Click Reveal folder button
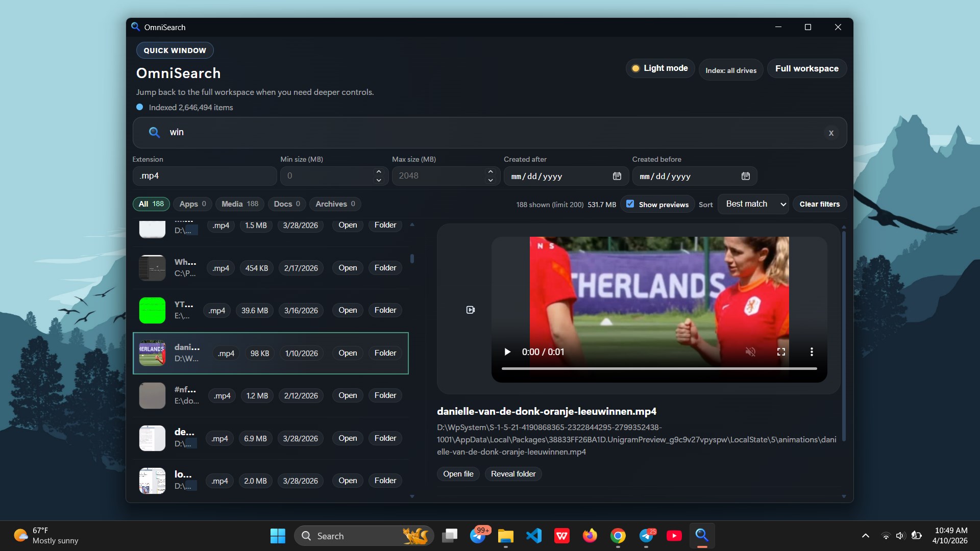Screen dimensions: 980x551 click(x=513, y=474)
